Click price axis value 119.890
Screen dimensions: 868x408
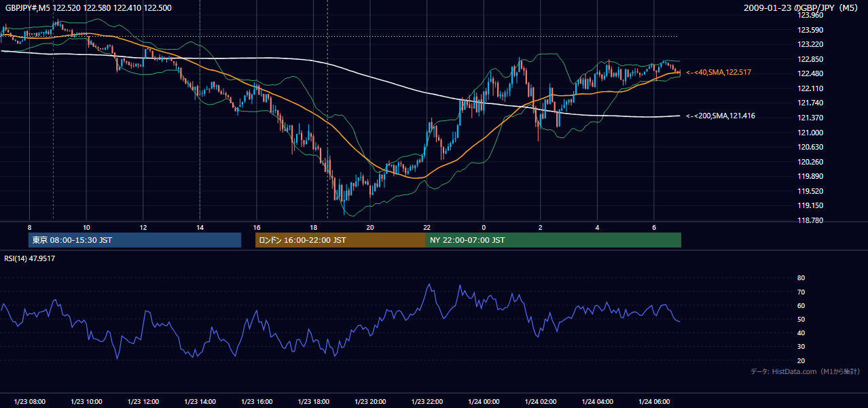coord(810,176)
